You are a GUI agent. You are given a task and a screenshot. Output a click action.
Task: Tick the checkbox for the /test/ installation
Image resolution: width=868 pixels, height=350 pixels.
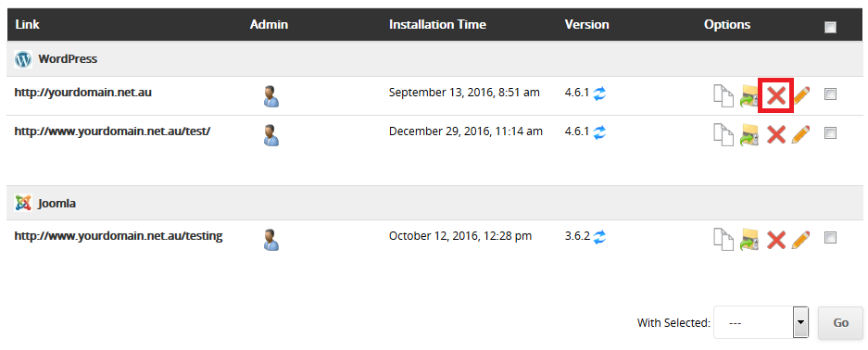[830, 132]
